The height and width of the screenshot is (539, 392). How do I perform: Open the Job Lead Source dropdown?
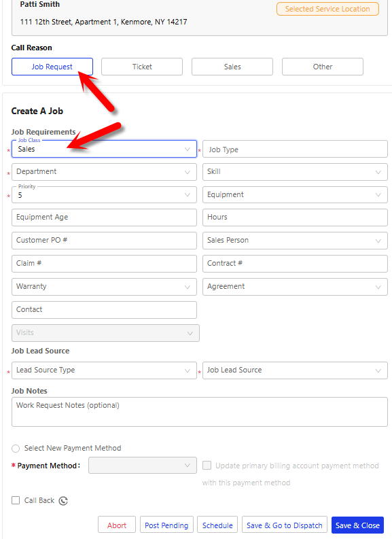coord(295,370)
